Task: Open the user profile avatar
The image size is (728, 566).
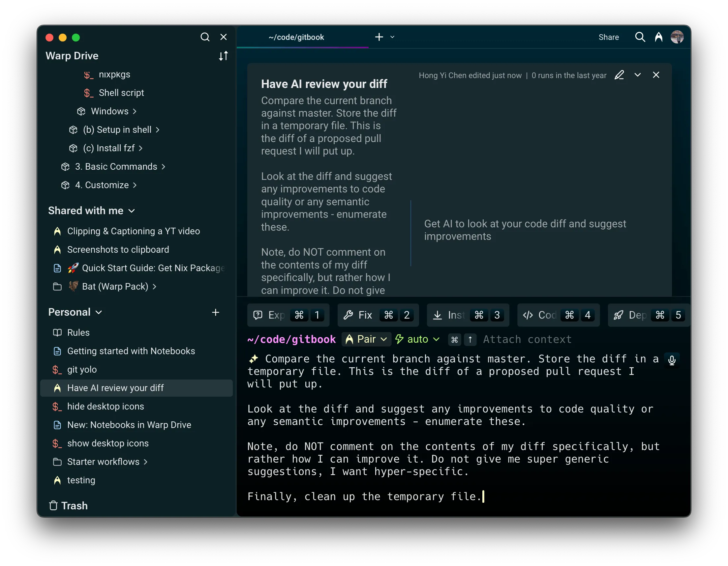Action: (677, 37)
